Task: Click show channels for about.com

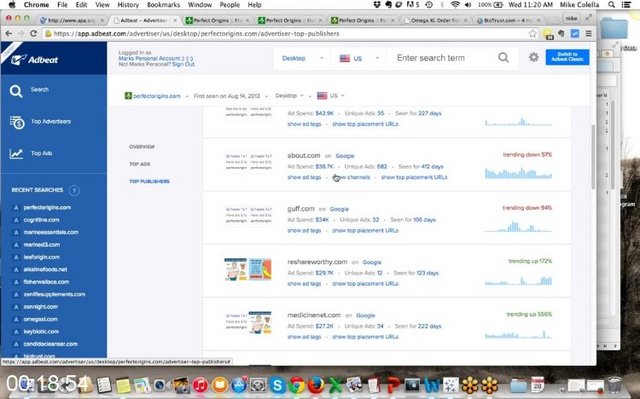Action: (x=351, y=177)
